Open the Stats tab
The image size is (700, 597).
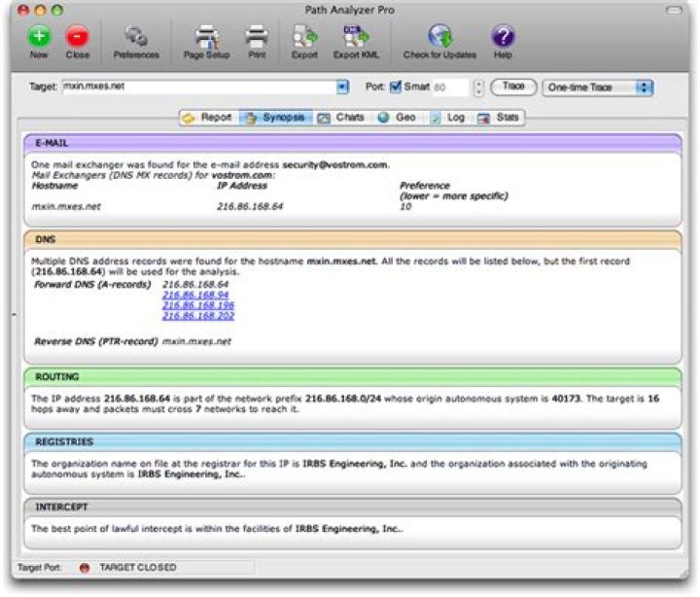coord(498,118)
